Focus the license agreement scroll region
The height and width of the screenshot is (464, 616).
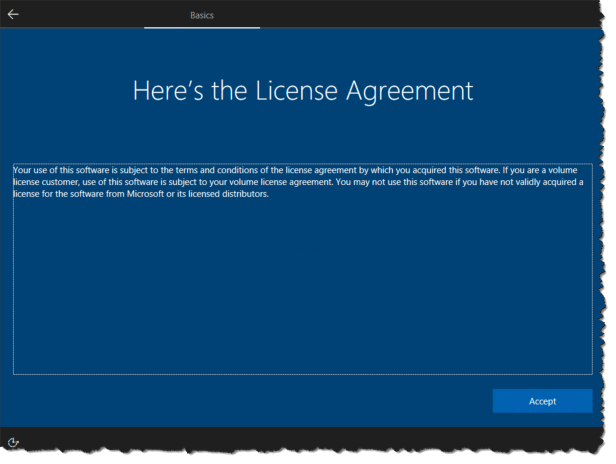click(x=302, y=270)
